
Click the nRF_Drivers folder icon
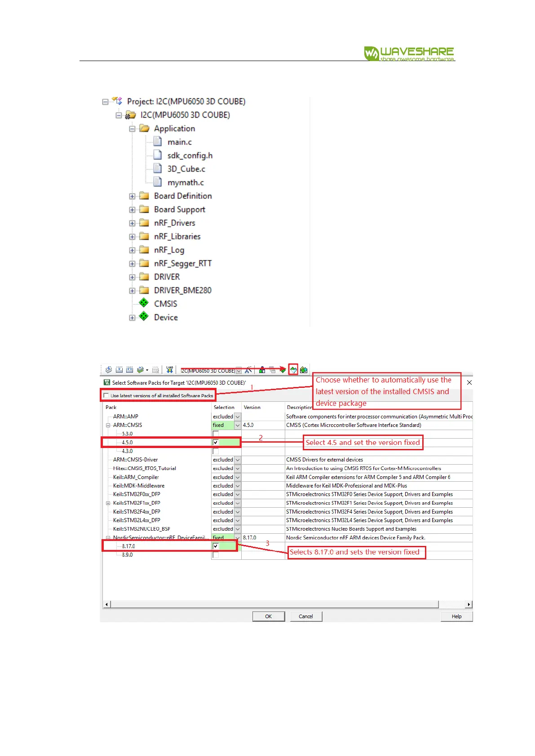click(144, 223)
